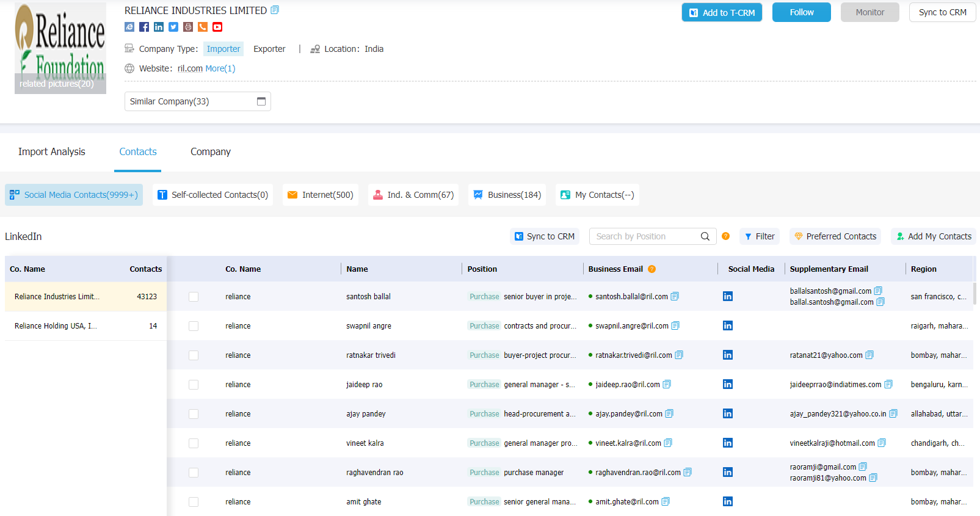Select Reliance Holding USA company row
Screen dimensions: 980x516
coord(85,326)
